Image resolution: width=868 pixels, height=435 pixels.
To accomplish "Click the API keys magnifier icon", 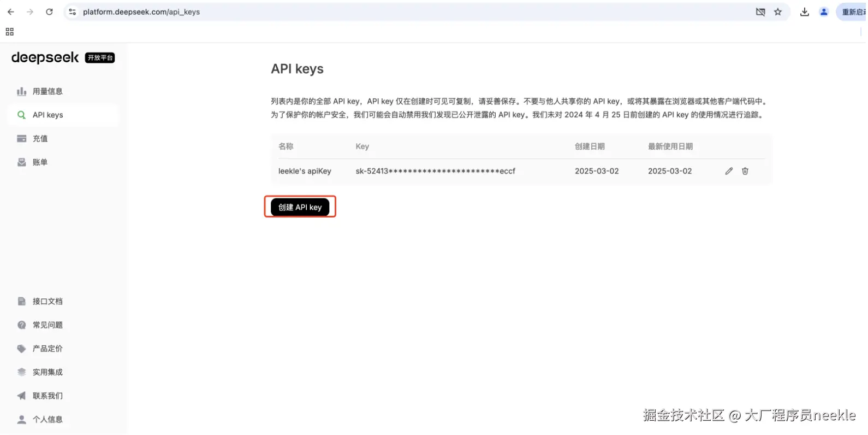I will (22, 115).
